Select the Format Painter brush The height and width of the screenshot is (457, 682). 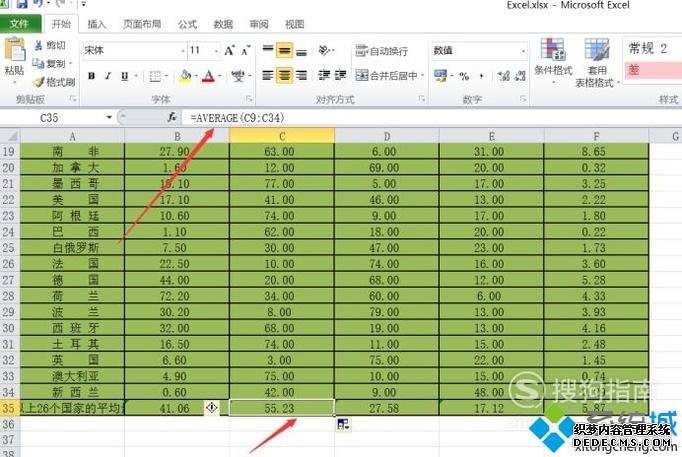(x=39, y=81)
